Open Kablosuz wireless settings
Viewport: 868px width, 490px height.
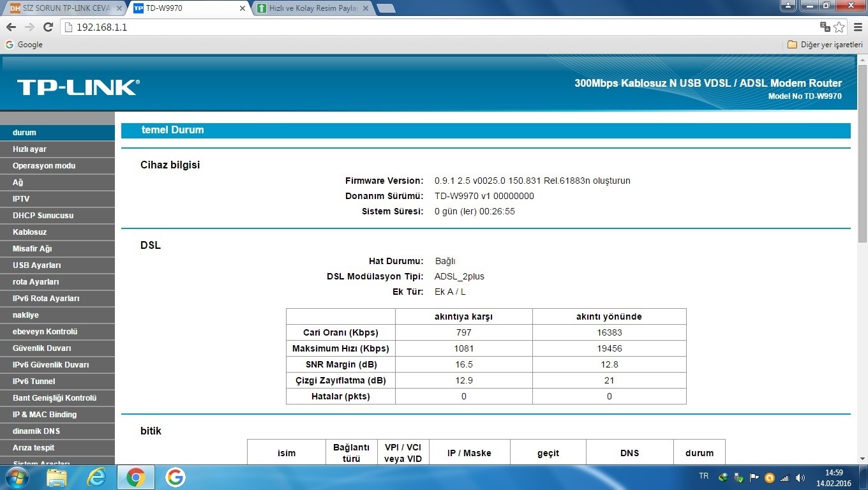click(57, 232)
